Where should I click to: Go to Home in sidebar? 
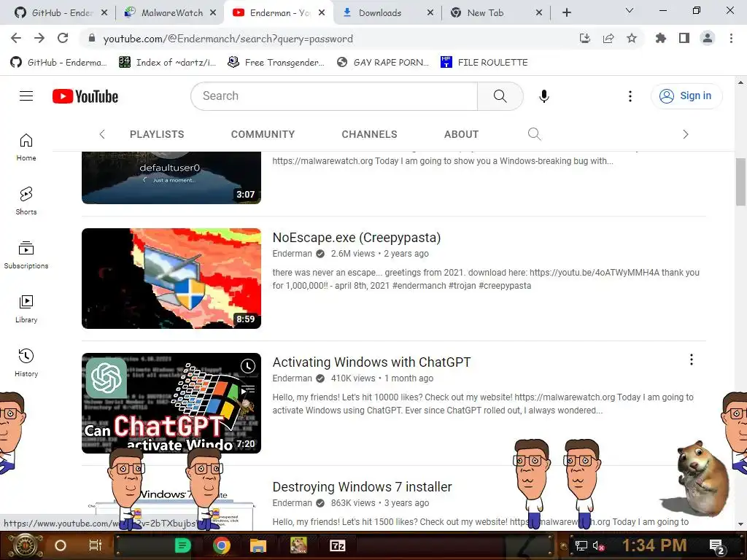tap(26, 147)
